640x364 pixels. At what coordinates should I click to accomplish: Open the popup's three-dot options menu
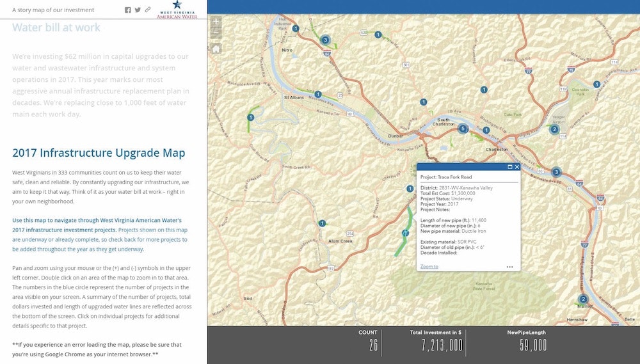pos(510,267)
